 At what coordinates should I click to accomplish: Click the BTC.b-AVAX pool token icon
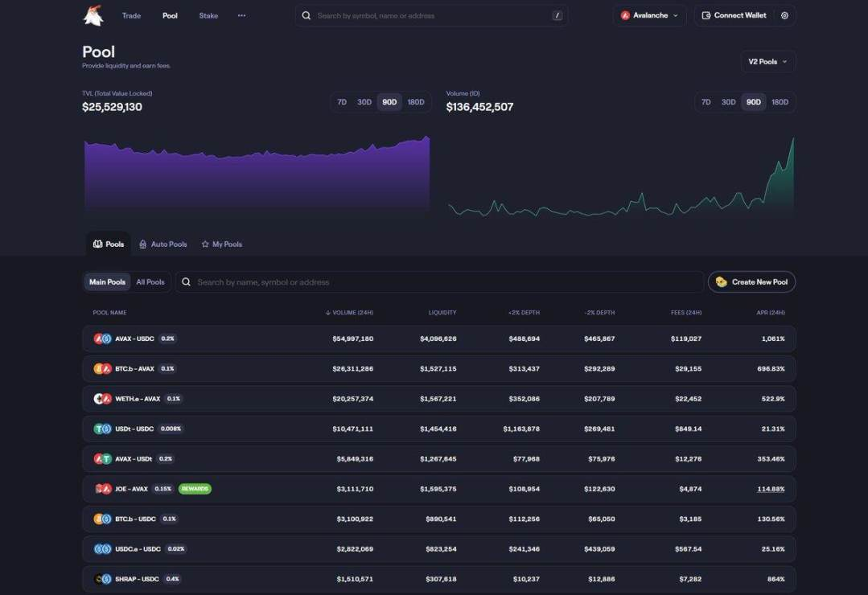pyautogui.click(x=102, y=368)
